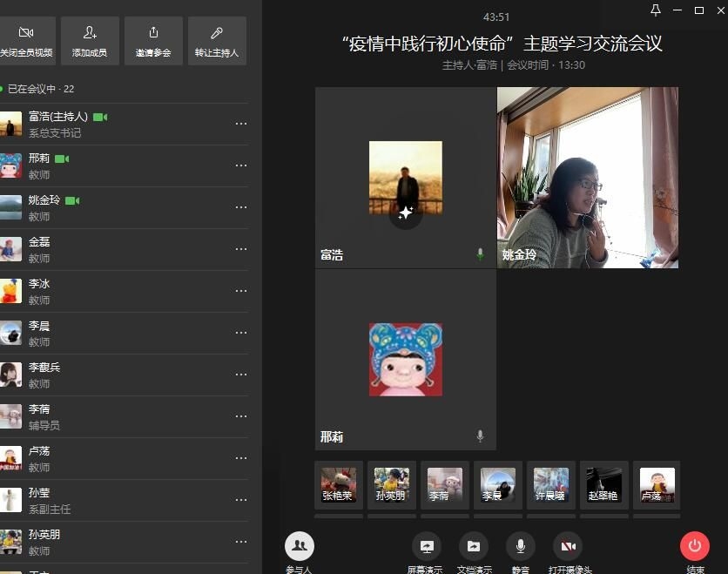The height and width of the screenshot is (574, 728).
Task: Click the meeting title 疫情中践行初心使命
Action: click(502, 44)
